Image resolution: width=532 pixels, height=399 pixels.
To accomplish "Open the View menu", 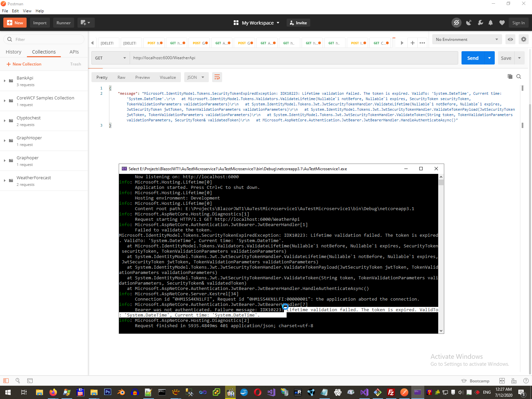I will (27, 11).
